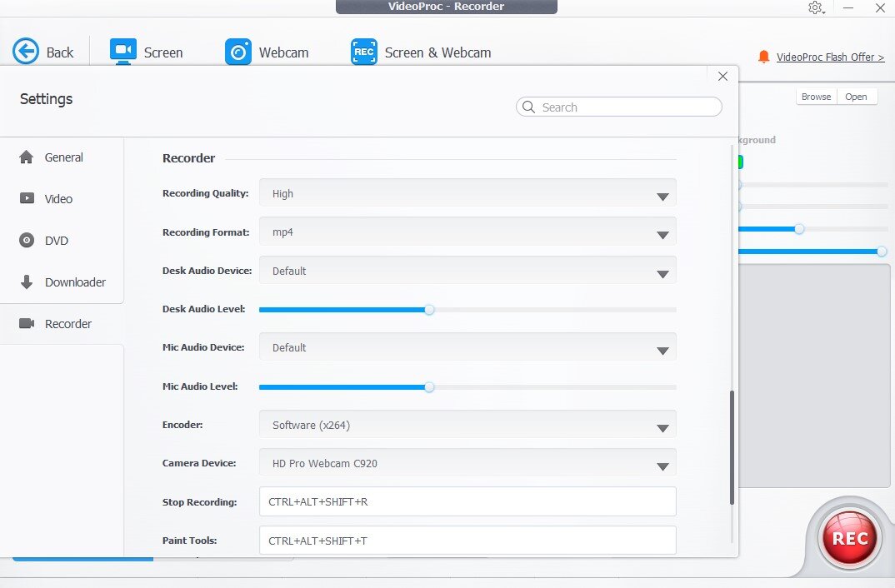The width and height of the screenshot is (895, 588).
Task: Click the Video play icon in sidebar
Action: click(27, 198)
